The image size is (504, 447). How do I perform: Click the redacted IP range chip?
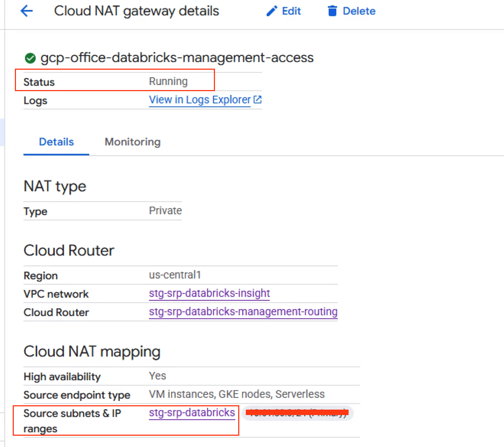pyautogui.click(x=297, y=413)
